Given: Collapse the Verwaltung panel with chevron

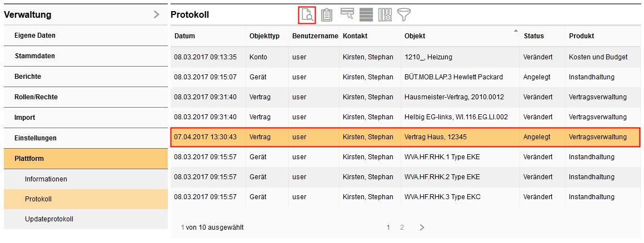Looking at the screenshot, I should click(157, 15).
